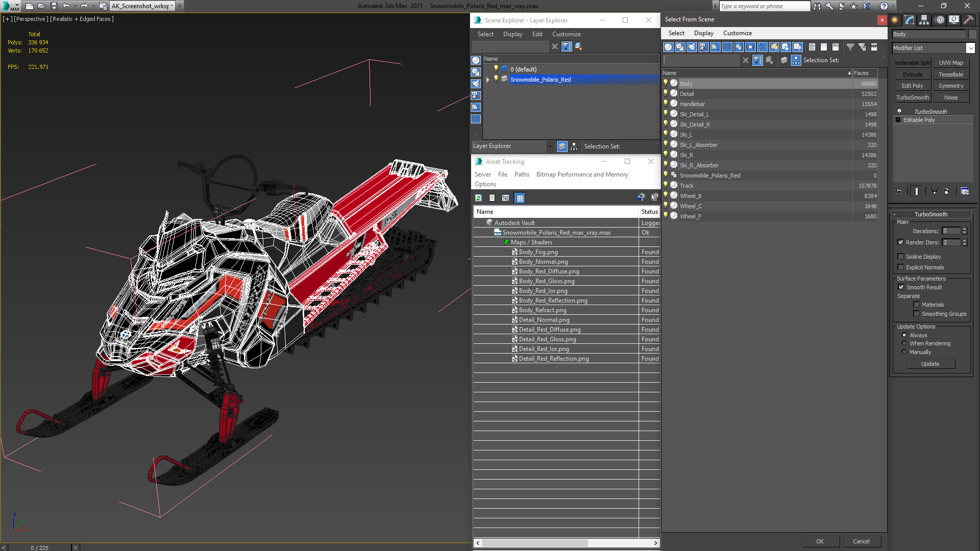Open Hierarchy tab in command panel
980x551 pixels.
[x=924, y=20]
